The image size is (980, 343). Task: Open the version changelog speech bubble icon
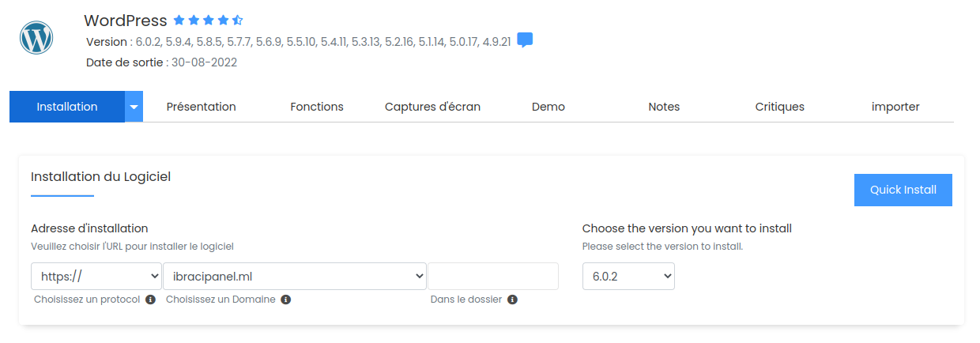[x=525, y=40]
